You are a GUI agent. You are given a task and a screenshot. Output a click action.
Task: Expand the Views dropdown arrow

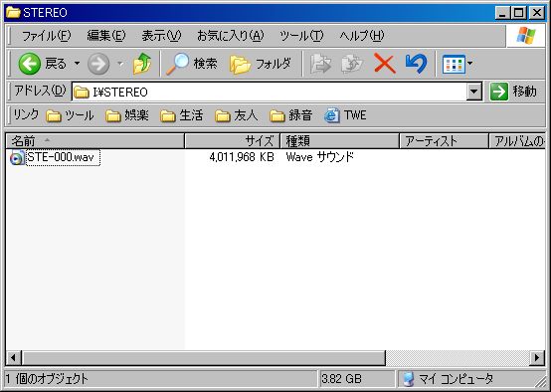coord(470,64)
